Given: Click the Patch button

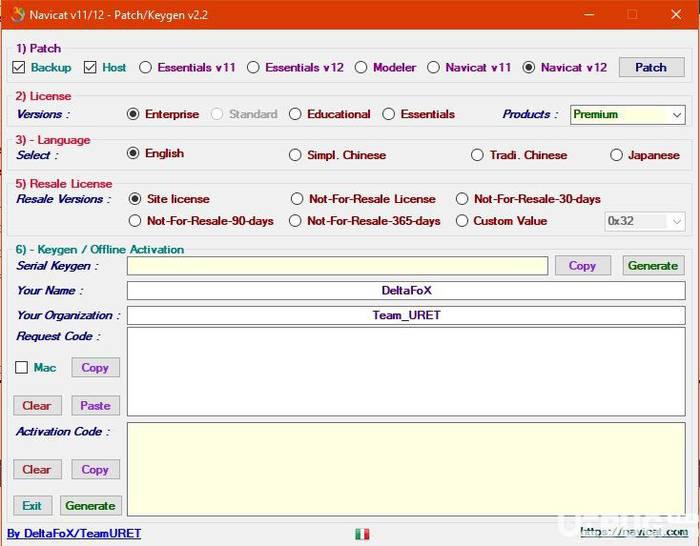Looking at the screenshot, I should click(651, 67).
